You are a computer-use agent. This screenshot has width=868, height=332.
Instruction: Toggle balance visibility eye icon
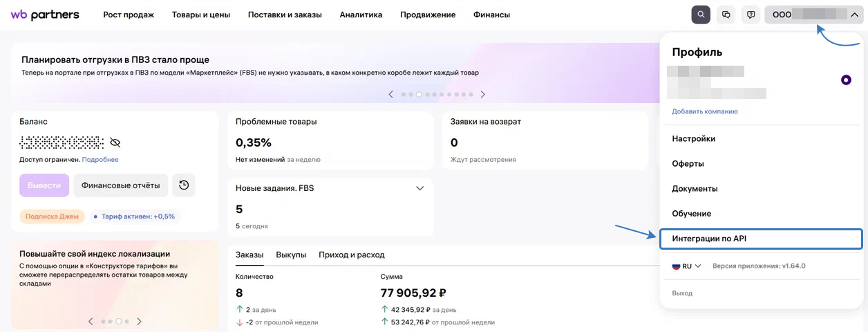pyautogui.click(x=115, y=142)
